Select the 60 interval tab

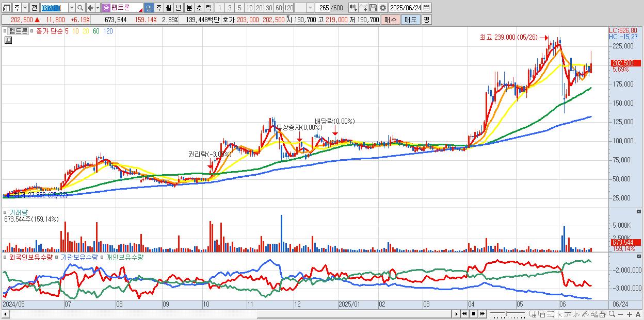click(279, 8)
